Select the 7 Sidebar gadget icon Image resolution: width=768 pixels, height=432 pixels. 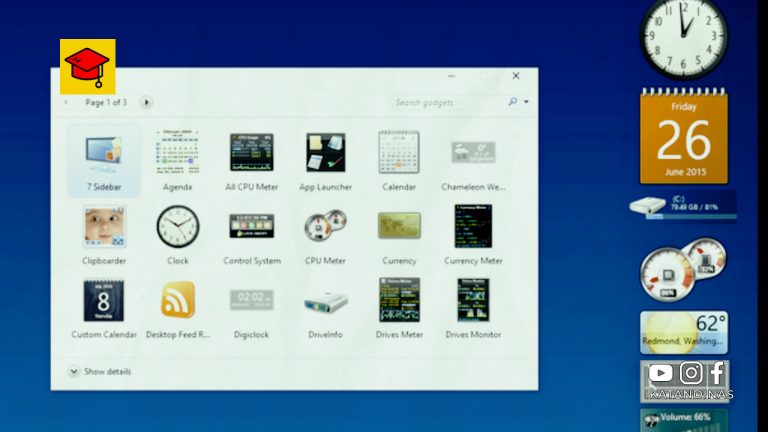pyautogui.click(x=104, y=154)
